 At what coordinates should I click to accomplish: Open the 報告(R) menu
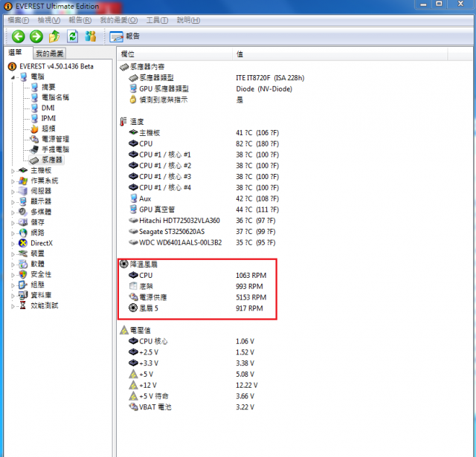[80, 20]
